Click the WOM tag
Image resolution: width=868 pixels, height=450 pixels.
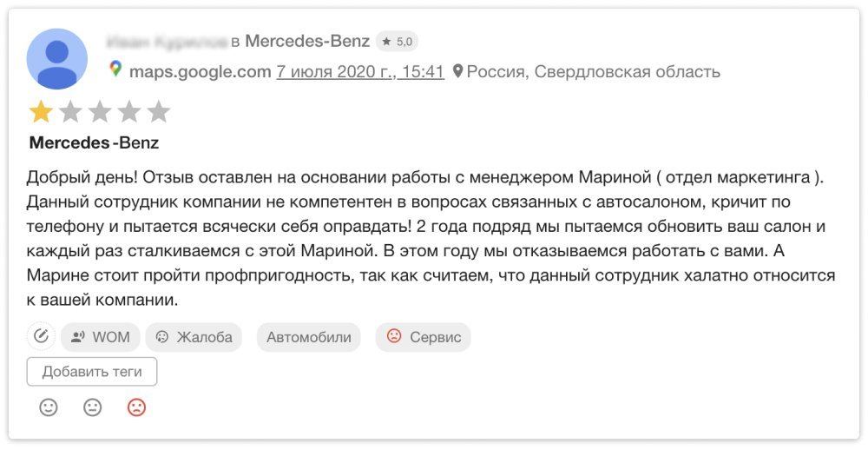pyautogui.click(x=101, y=337)
